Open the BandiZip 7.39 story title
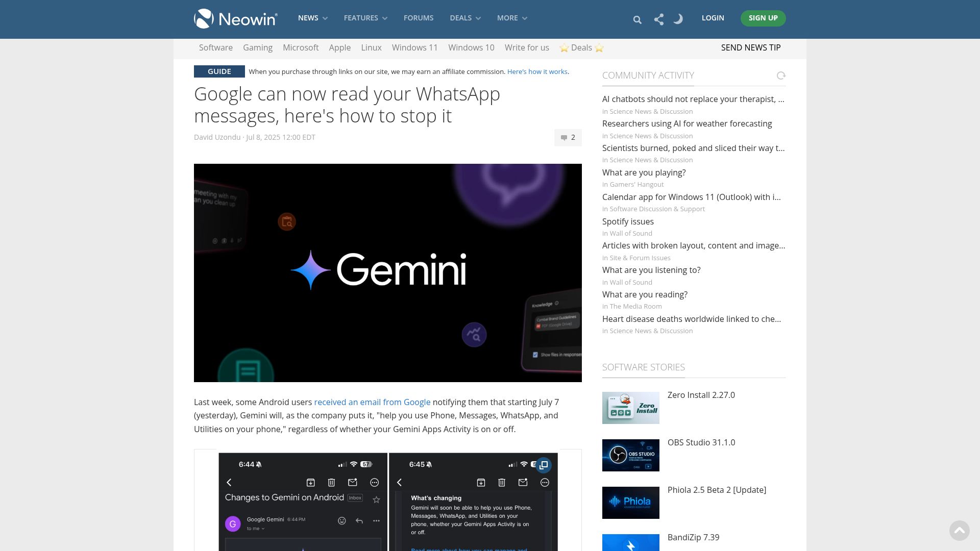The image size is (980, 551). 693,537
